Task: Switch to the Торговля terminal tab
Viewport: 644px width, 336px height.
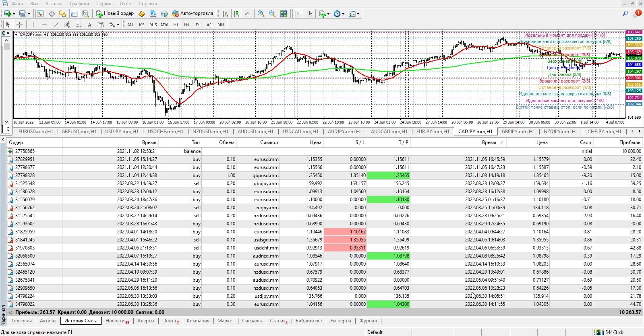Action: [21, 321]
